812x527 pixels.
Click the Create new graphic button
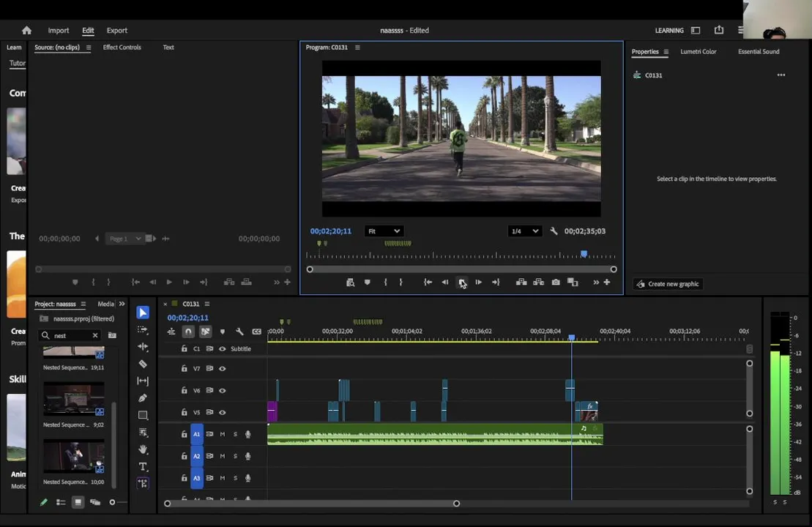(x=667, y=284)
